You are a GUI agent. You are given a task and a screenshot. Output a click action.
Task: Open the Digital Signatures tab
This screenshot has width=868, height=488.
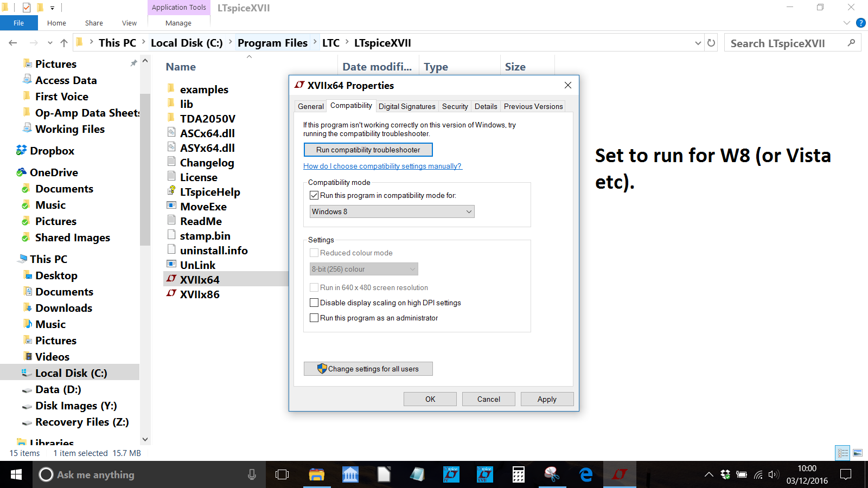click(x=407, y=106)
